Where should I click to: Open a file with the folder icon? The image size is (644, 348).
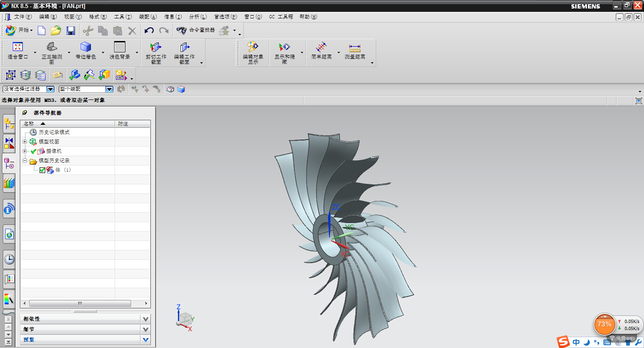(x=56, y=31)
